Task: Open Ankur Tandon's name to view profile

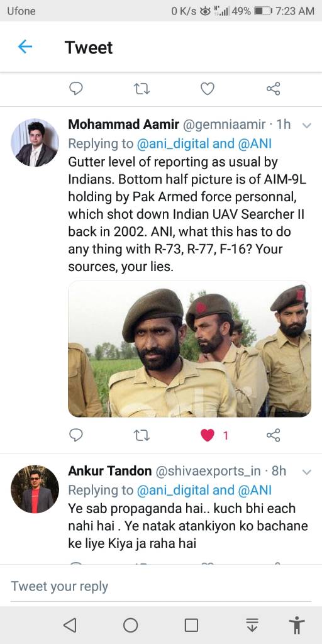Action: [109, 470]
